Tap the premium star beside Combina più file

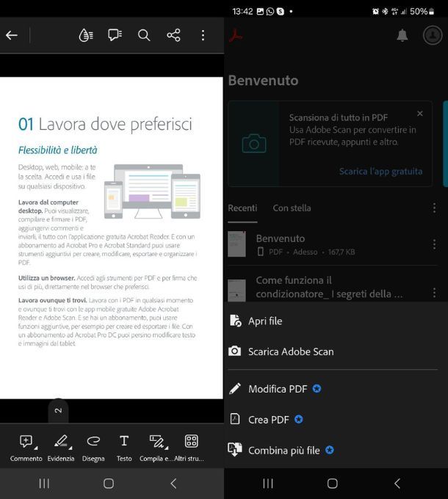point(330,450)
